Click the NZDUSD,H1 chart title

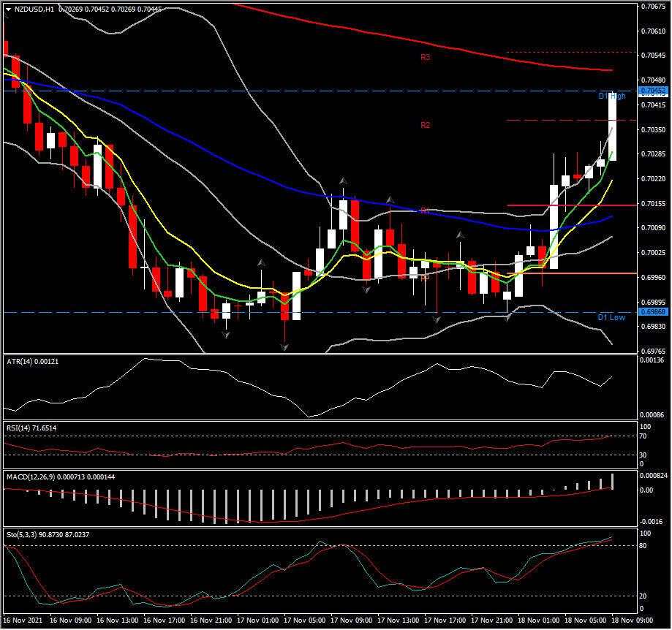click(x=34, y=9)
